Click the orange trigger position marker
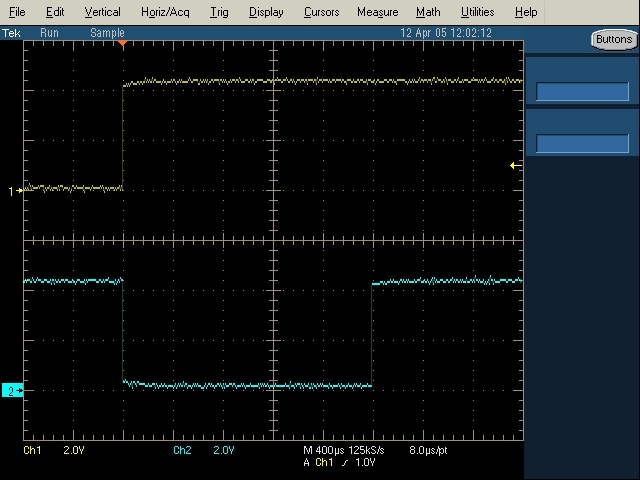The width and height of the screenshot is (640, 480). pos(122,44)
